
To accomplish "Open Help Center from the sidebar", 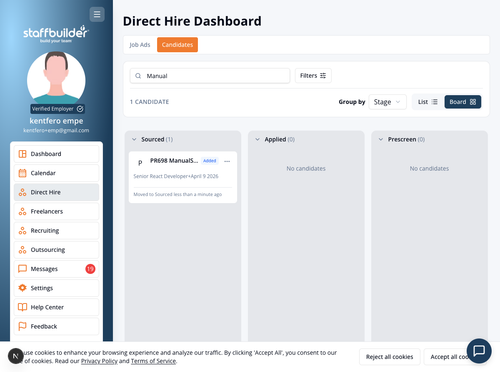I will 56,307.
